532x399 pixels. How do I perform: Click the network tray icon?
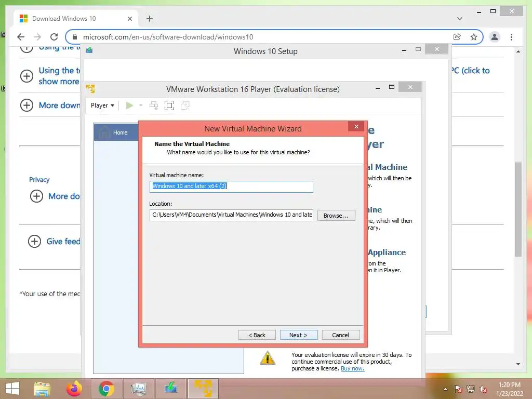point(471,389)
